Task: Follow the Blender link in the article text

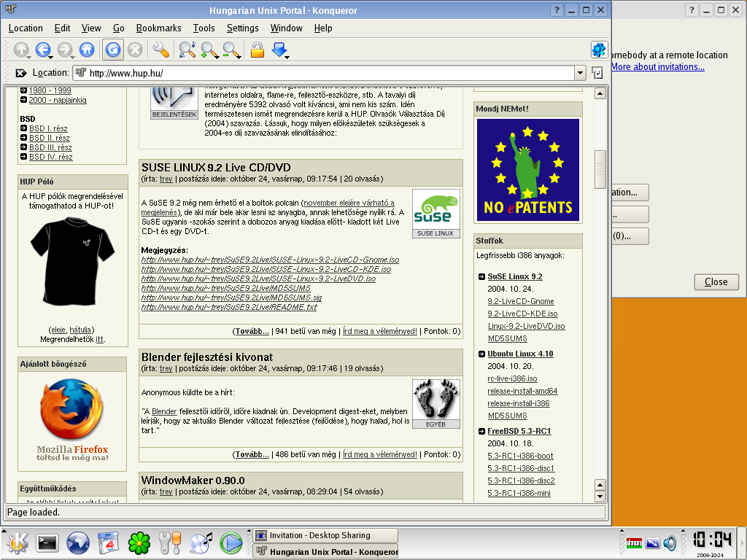Action: coord(164,411)
